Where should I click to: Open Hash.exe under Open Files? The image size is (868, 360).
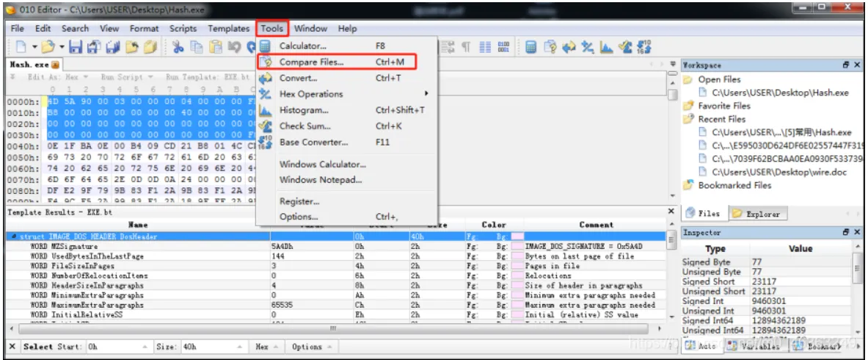[x=774, y=93]
